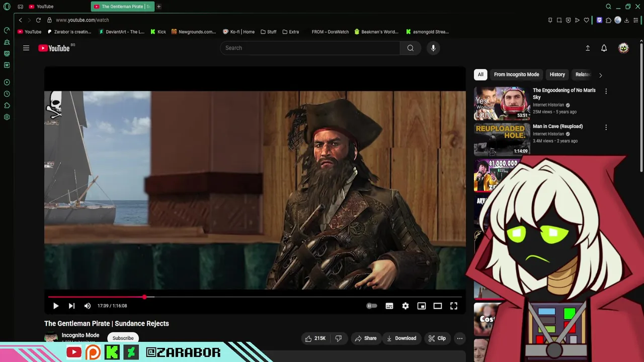Play the paused video
This screenshot has height=362, width=644.
point(56,306)
